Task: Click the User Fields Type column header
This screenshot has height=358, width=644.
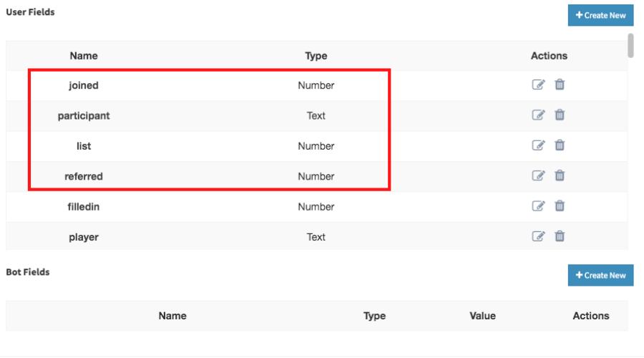Action: pyautogui.click(x=316, y=56)
